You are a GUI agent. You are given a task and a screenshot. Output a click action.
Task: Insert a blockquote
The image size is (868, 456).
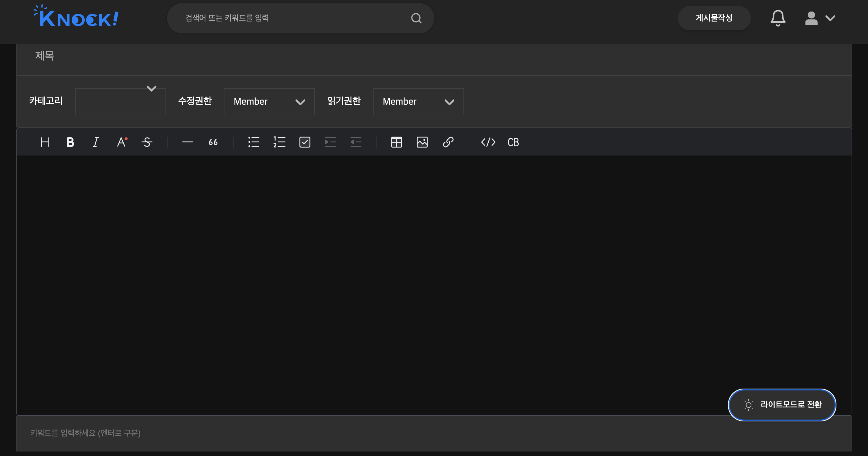click(x=213, y=142)
